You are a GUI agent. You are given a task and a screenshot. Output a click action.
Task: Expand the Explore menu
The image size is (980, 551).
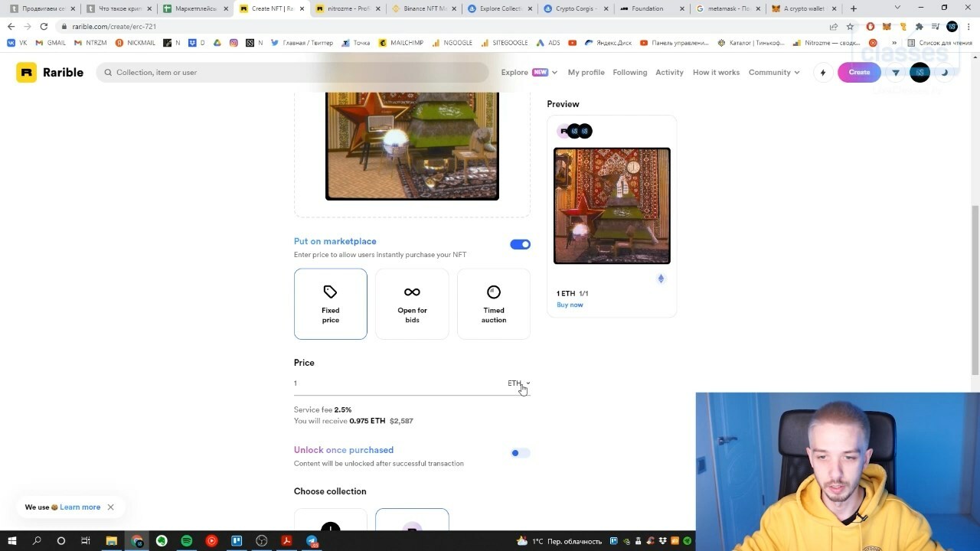click(529, 73)
